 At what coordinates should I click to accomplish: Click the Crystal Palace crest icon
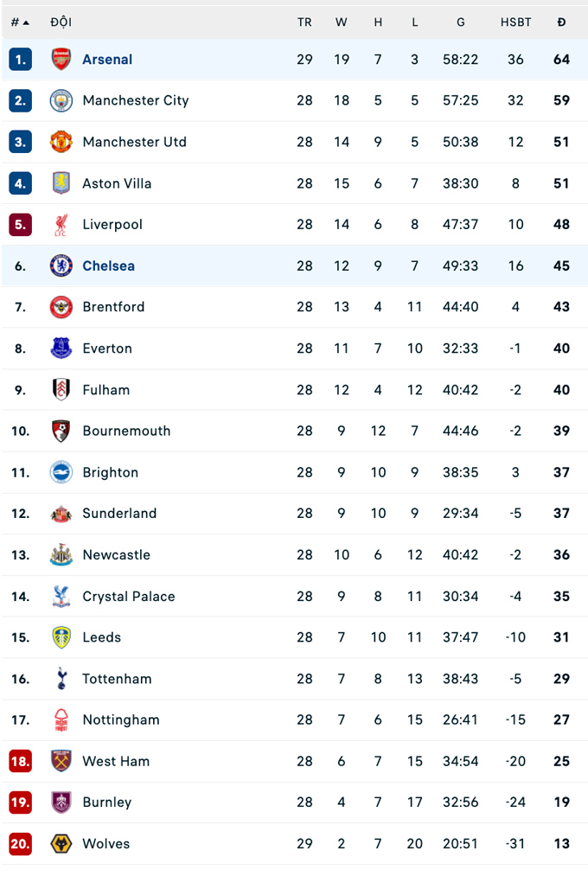[61, 597]
